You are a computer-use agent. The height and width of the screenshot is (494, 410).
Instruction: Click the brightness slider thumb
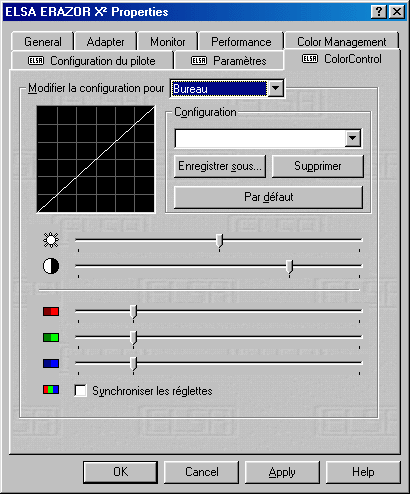(x=219, y=241)
